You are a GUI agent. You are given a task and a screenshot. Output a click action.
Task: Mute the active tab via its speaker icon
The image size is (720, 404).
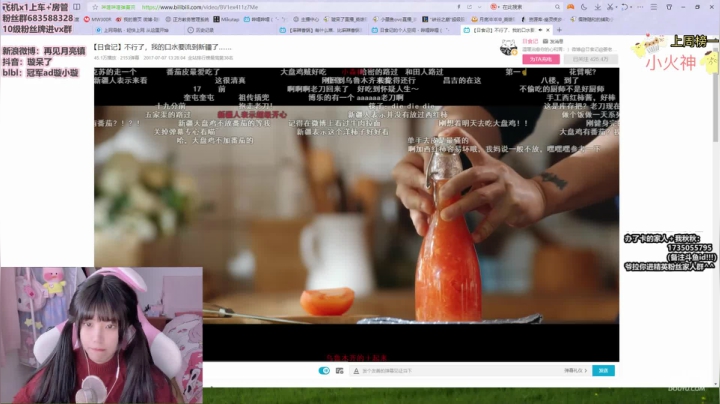click(x=540, y=30)
